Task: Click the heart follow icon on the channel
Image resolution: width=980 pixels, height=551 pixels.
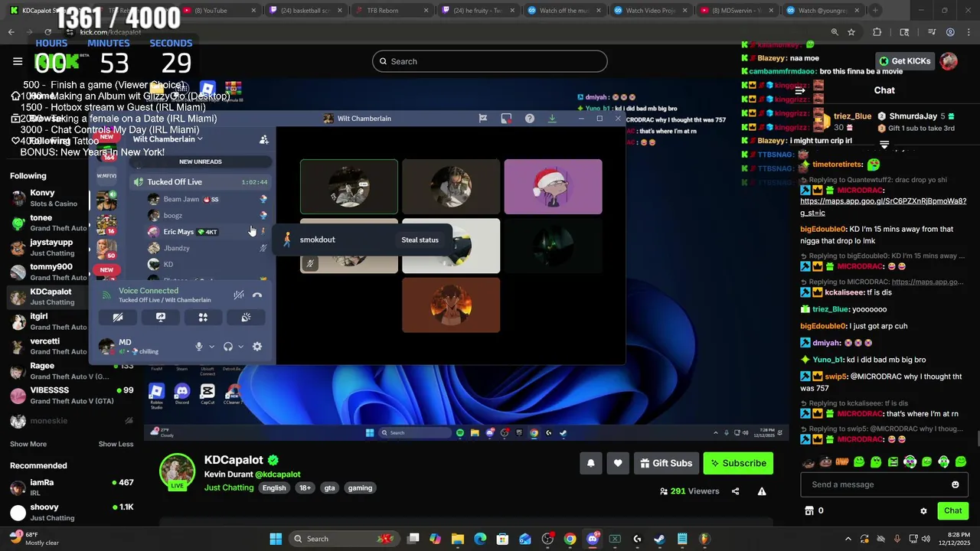Action: pos(618,463)
